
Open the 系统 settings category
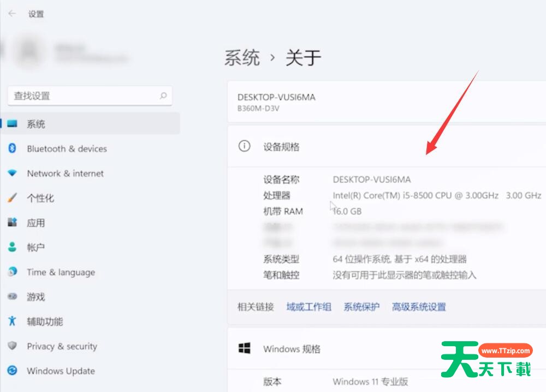click(x=36, y=124)
